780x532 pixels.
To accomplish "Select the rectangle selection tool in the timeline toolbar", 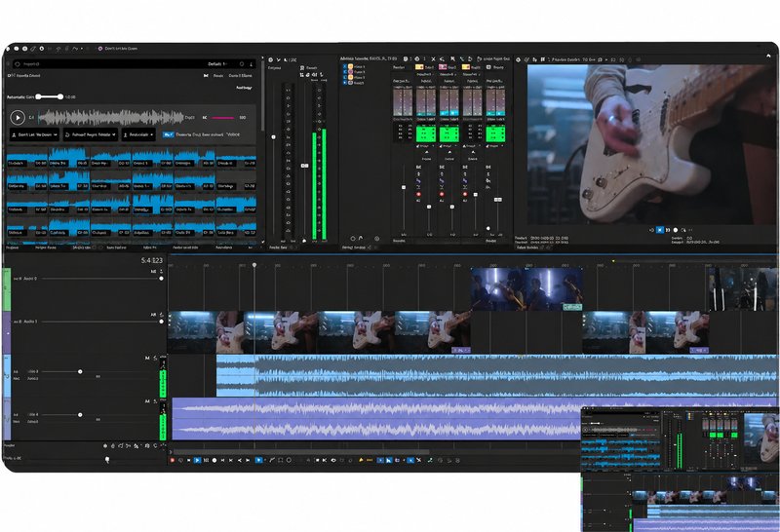I will pos(281,461).
